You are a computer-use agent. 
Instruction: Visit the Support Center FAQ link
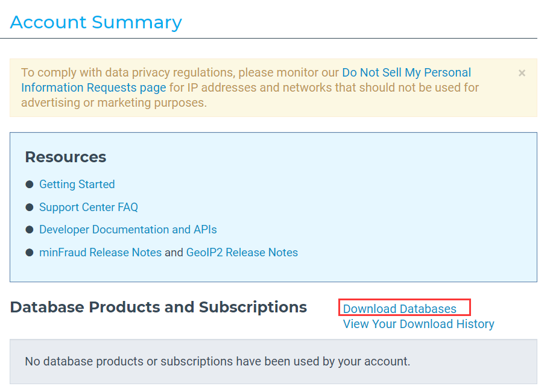88,207
